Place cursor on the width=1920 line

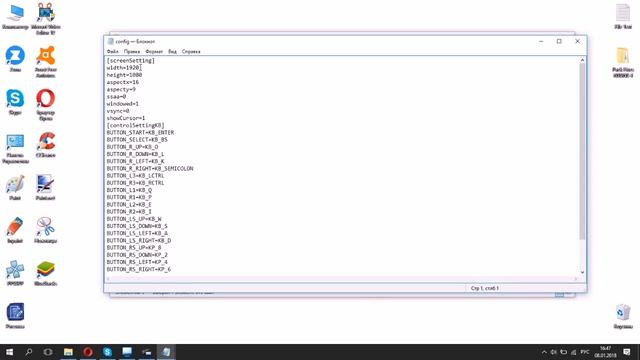pos(123,68)
